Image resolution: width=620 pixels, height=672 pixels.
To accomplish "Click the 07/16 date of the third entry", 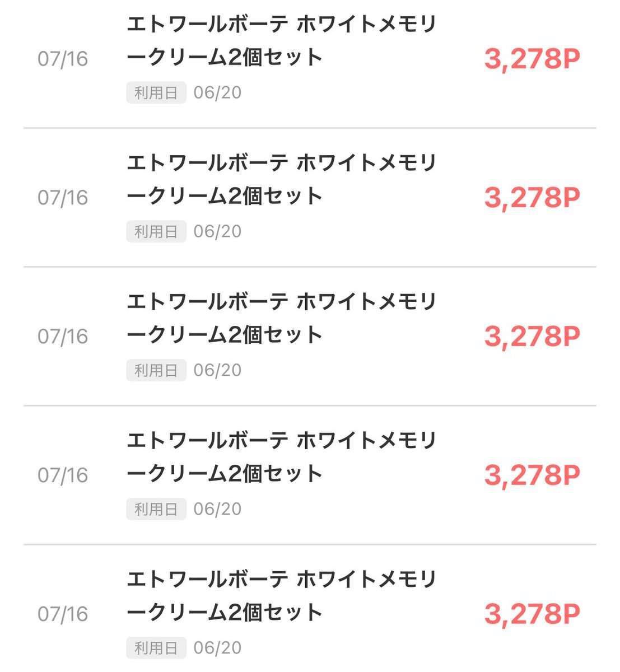I will click(x=63, y=337).
